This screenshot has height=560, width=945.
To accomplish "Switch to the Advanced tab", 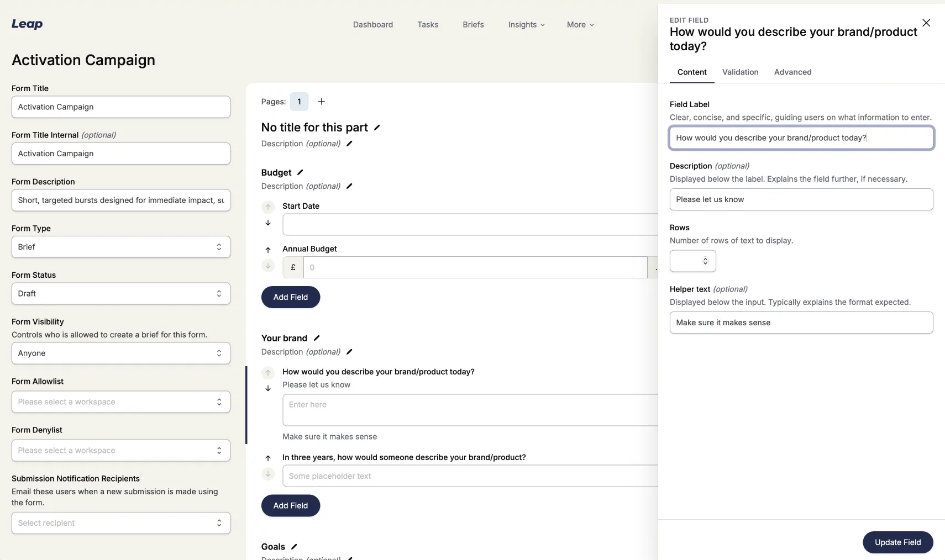I will pyautogui.click(x=792, y=72).
